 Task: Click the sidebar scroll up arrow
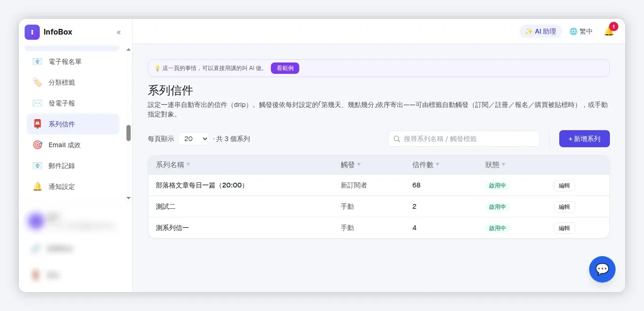pyautogui.click(x=128, y=50)
